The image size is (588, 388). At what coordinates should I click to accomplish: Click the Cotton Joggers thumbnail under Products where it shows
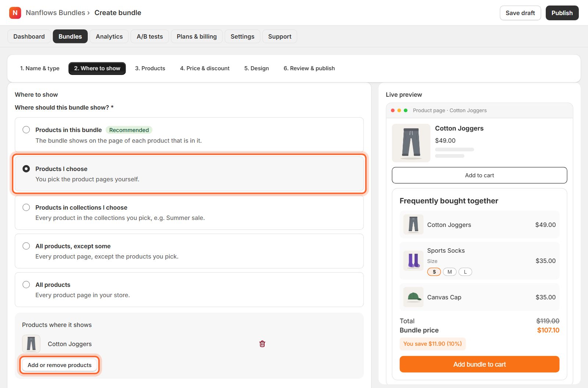(31, 344)
